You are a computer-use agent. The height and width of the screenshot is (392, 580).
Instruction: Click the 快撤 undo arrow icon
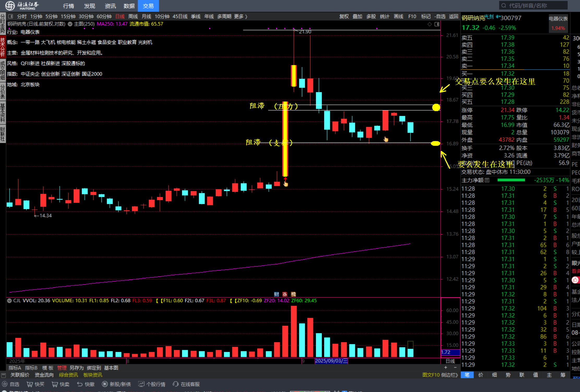pos(80,384)
